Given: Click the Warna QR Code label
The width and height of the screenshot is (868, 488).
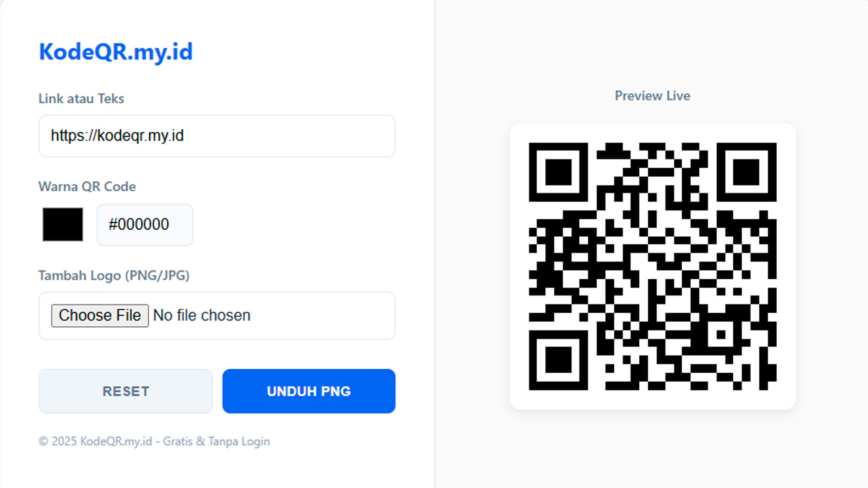Looking at the screenshot, I should (87, 186).
